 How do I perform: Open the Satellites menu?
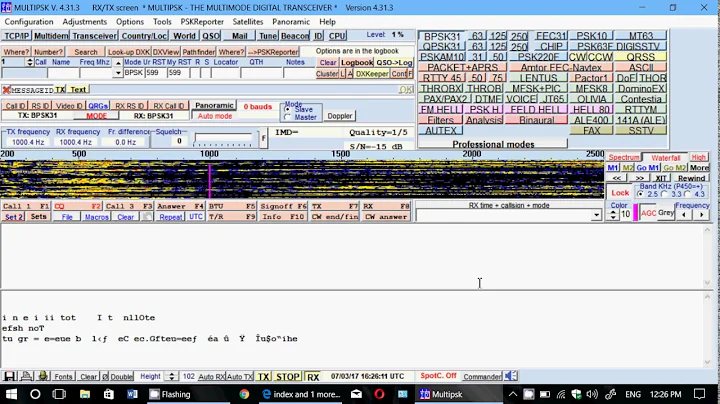pos(248,22)
